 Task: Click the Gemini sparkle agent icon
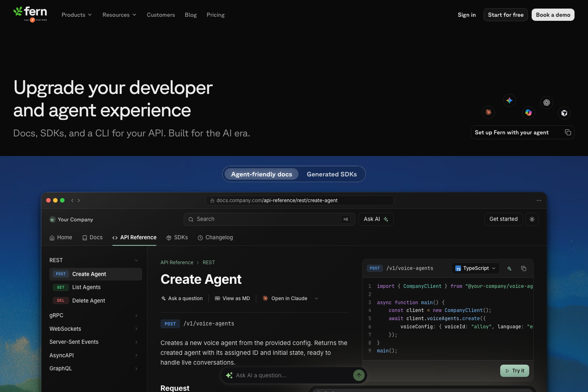pos(509,100)
